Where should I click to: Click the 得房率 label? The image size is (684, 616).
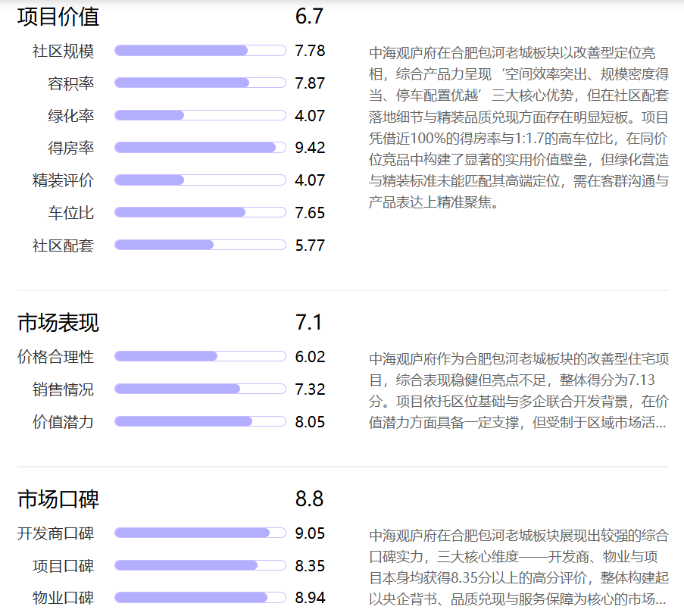[x=70, y=149]
